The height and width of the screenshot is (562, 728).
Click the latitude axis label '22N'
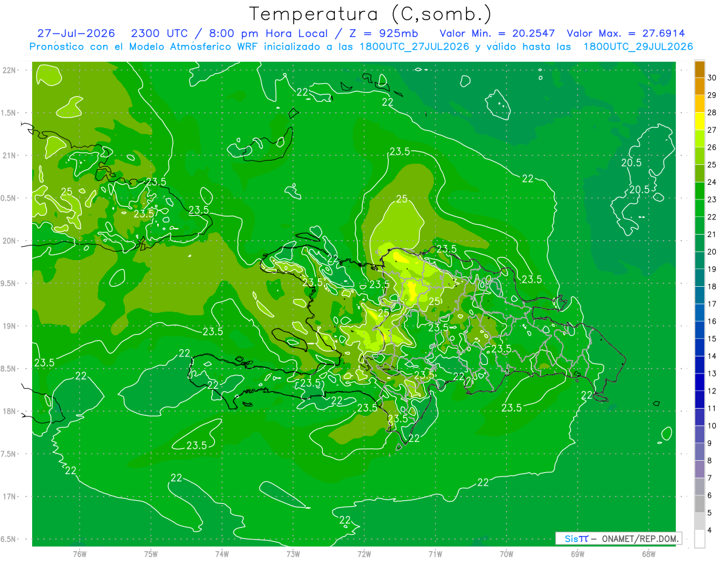pyautogui.click(x=10, y=70)
